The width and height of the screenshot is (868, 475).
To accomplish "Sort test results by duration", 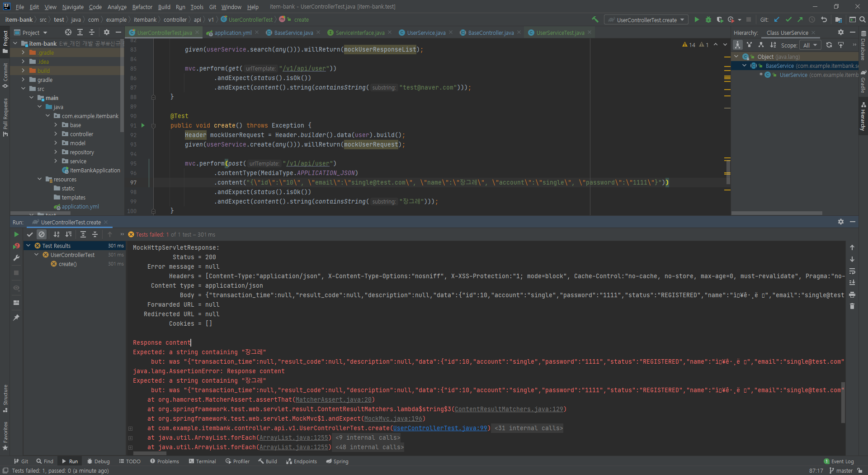I will pyautogui.click(x=68, y=234).
